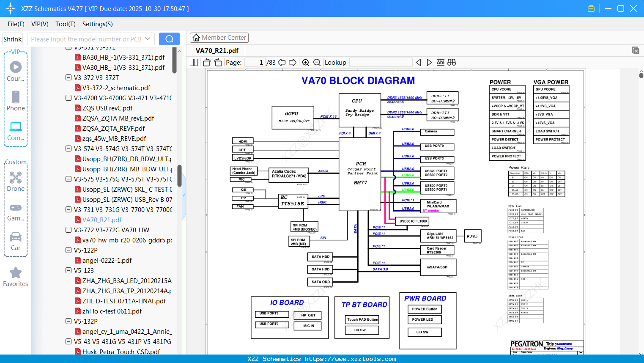The height and width of the screenshot is (363, 644).
Task: Rotate the page counterclockwise
Action: [207, 63]
